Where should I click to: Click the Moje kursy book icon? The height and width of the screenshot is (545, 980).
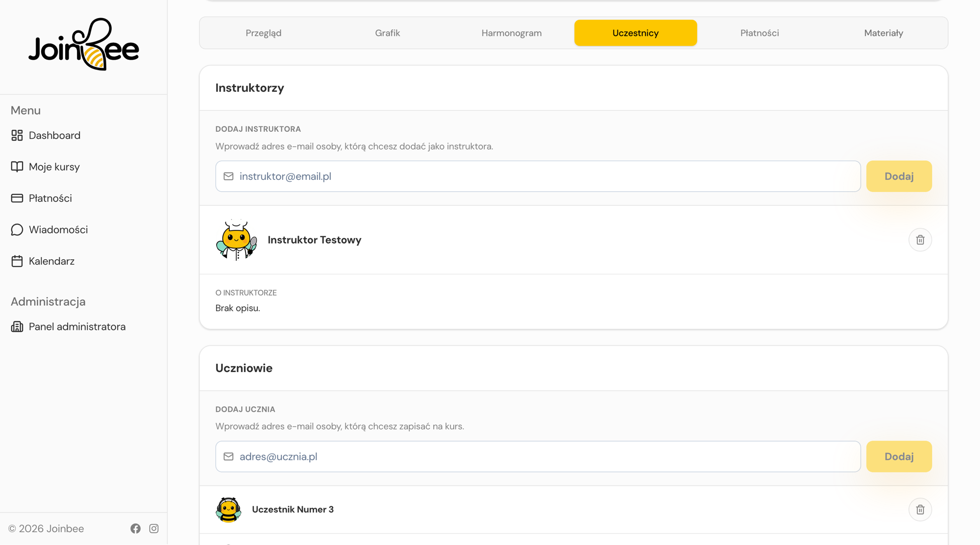(17, 167)
